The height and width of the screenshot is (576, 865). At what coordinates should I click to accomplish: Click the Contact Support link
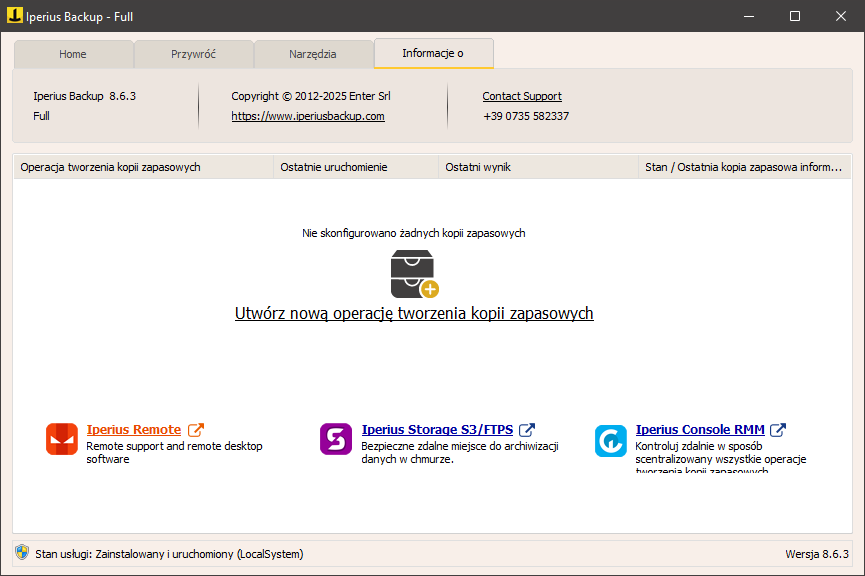click(x=522, y=96)
